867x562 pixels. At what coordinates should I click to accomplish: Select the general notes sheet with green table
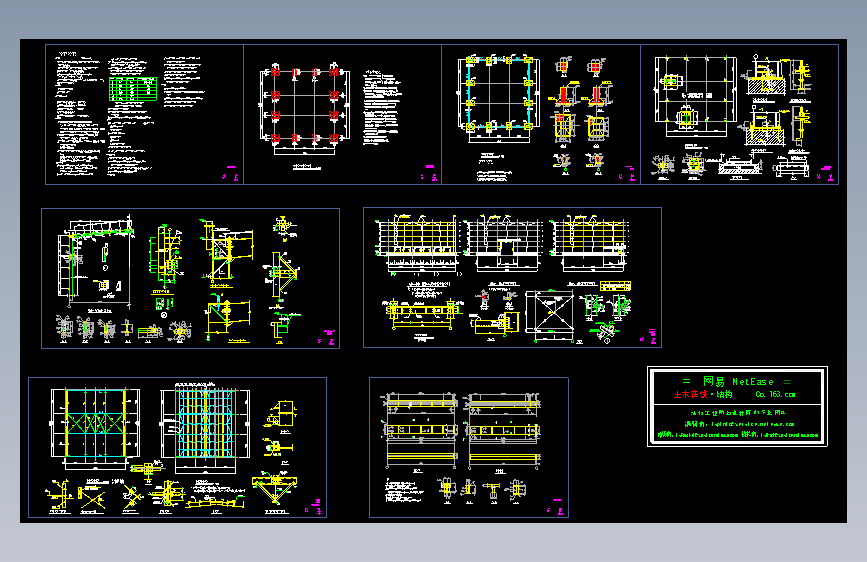pyautogui.click(x=144, y=115)
